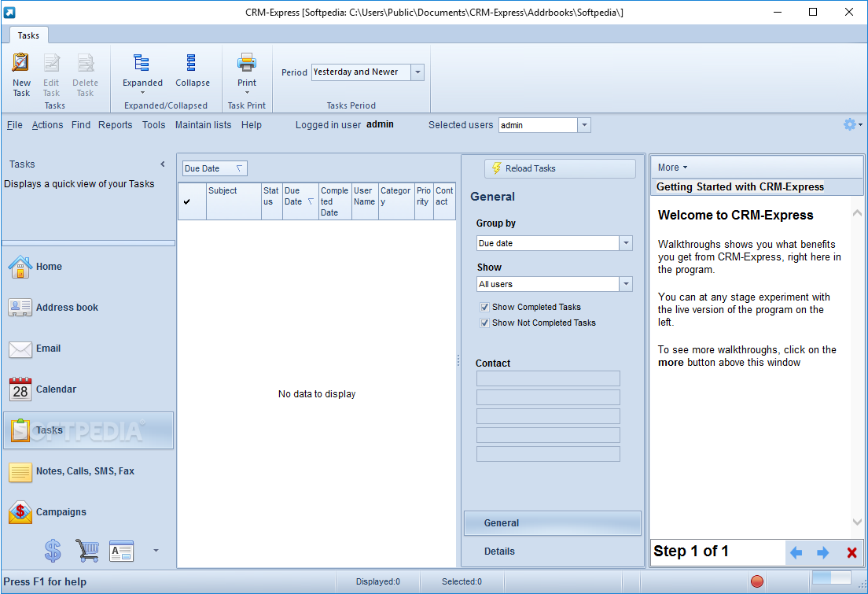Click the Period combo text field

point(361,72)
